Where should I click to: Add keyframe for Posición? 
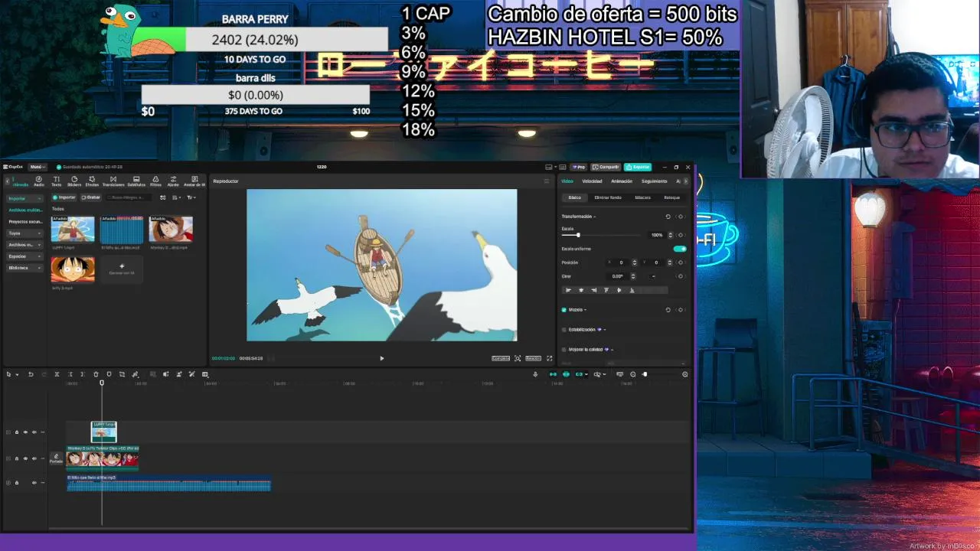(680, 262)
